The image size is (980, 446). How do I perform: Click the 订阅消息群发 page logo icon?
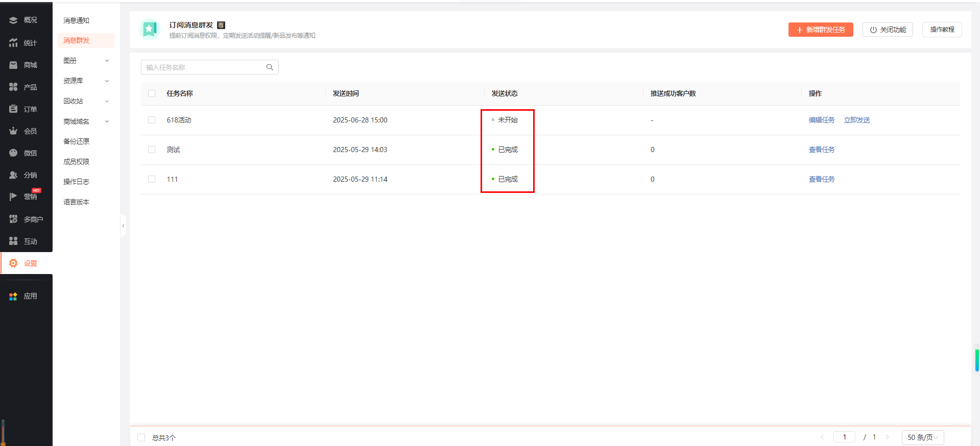point(150,30)
